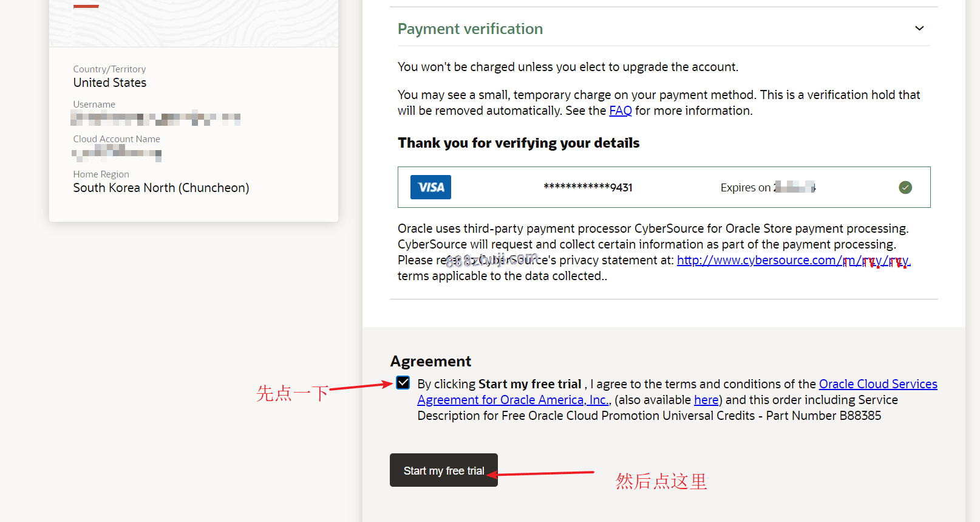Screen dimensions: 980x522
Task: Select the masked card number ending 9431
Action: coord(588,187)
